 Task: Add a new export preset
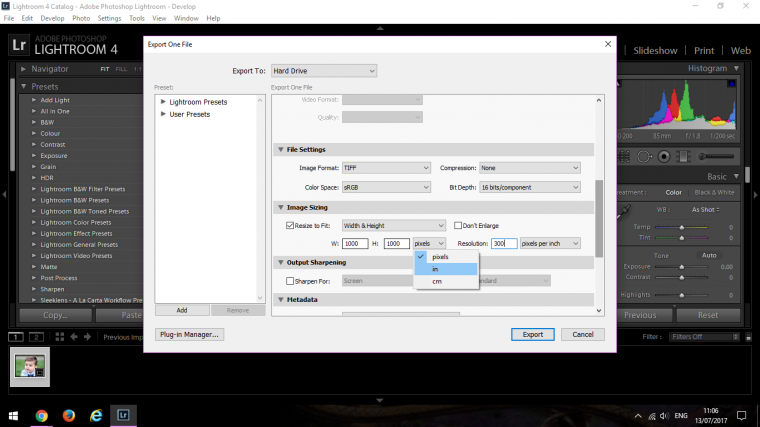click(182, 310)
